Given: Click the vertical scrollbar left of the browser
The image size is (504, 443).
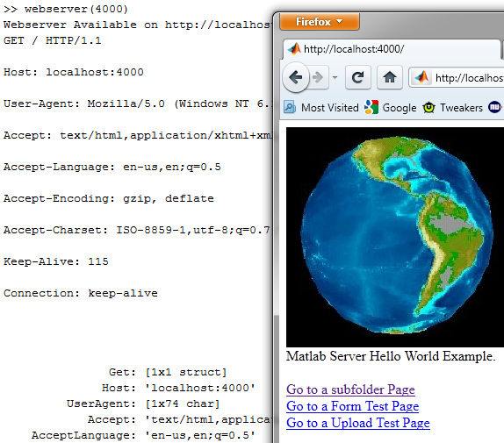Looking at the screenshot, I should (x=276, y=379).
